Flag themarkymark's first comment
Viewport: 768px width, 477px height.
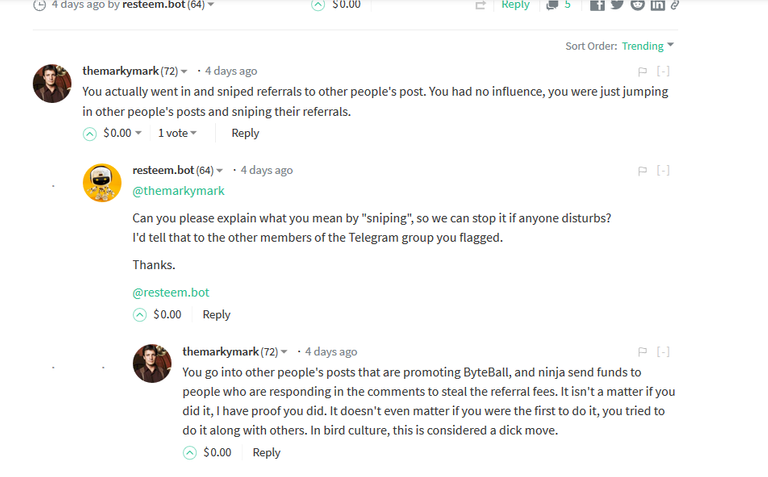(643, 72)
